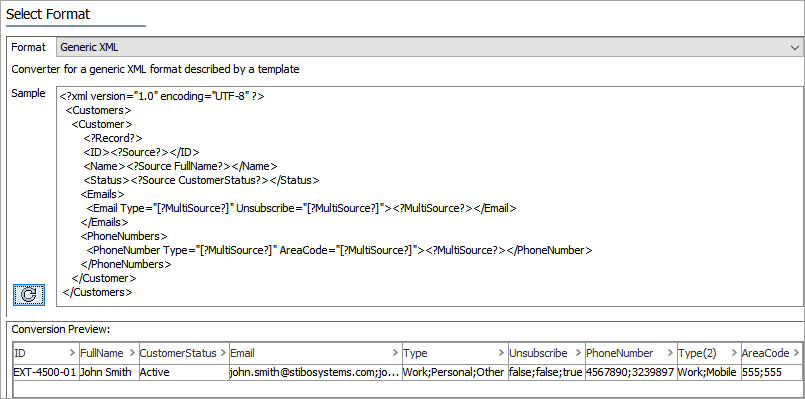Click the xml version declaration line
This screenshot has height=399, width=805.
tap(162, 96)
